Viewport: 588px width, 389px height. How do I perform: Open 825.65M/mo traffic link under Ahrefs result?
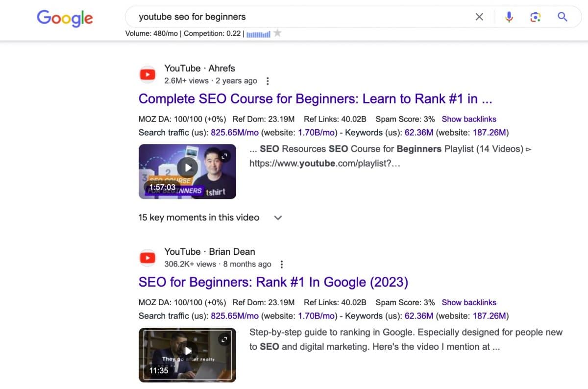[x=235, y=132]
